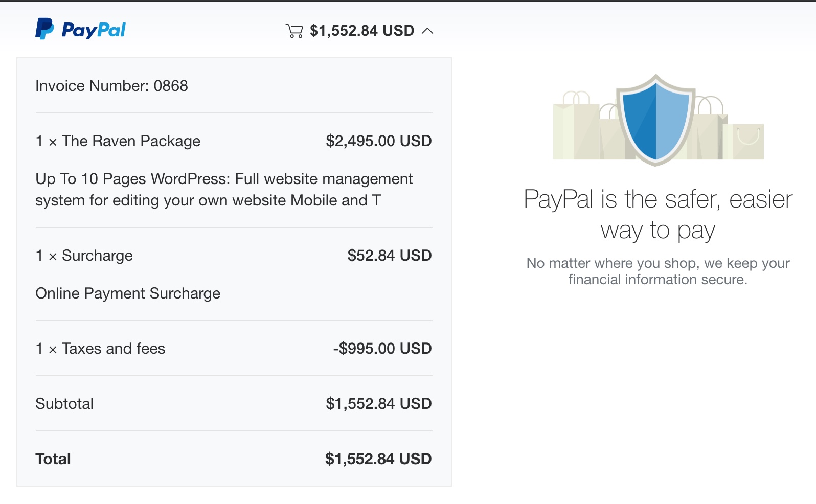This screenshot has height=504, width=816.
Task: Click The Raven Package line item
Action: tap(118, 141)
